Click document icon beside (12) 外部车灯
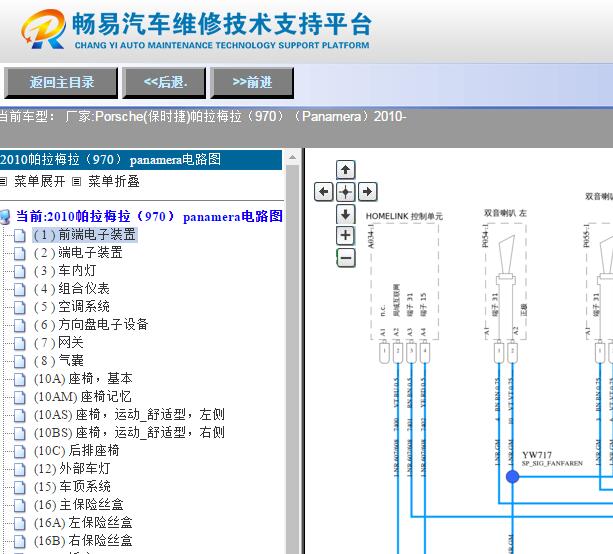613x554 pixels. coord(20,469)
